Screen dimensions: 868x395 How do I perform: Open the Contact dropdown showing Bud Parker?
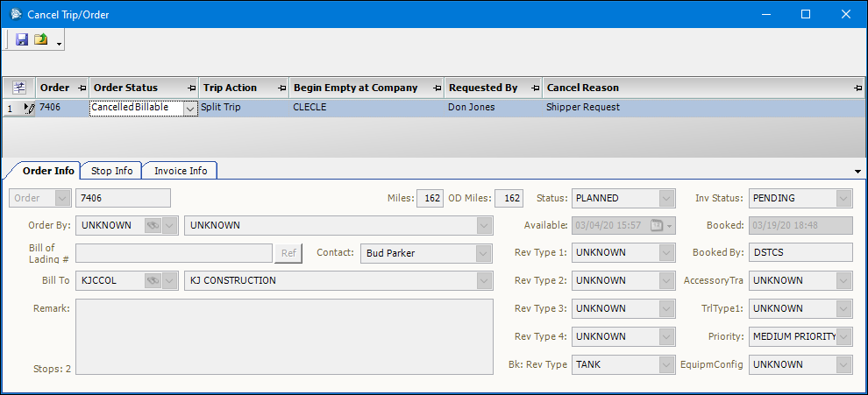click(483, 253)
